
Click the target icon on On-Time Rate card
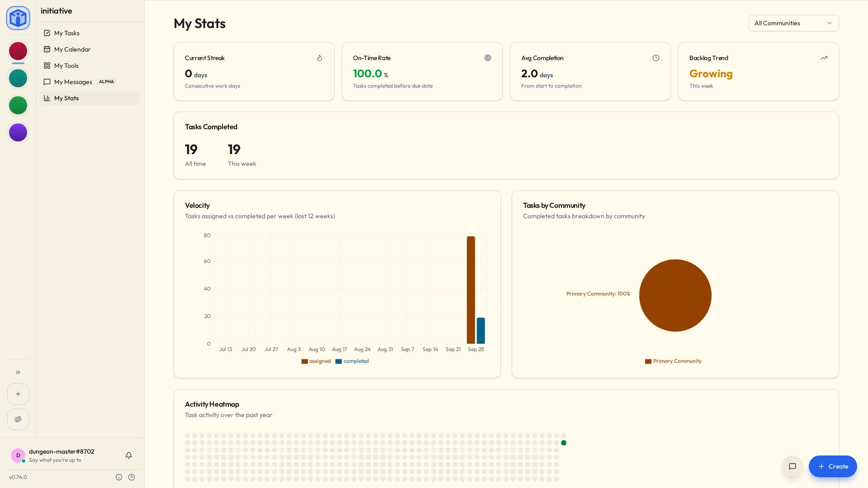click(x=488, y=58)
